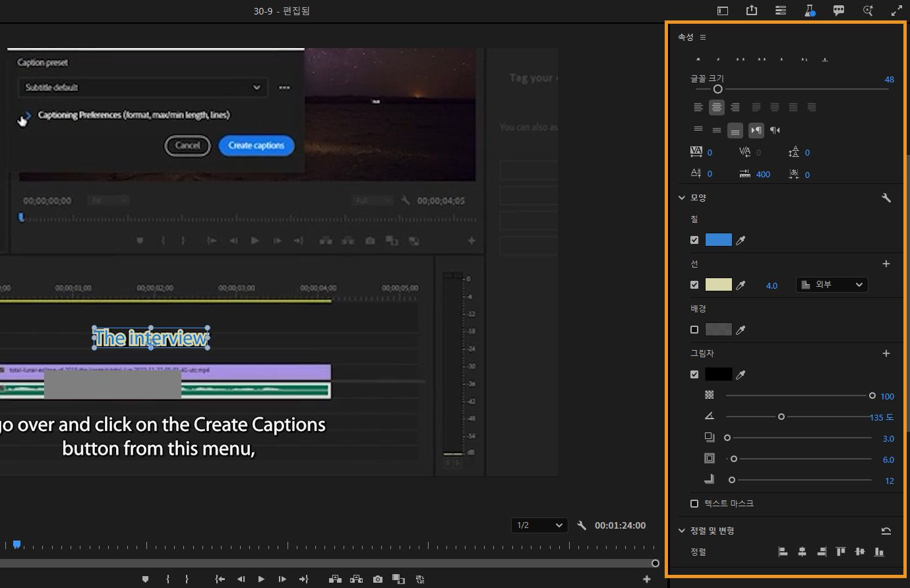This screenshot has height=588, width=910.
Task: Open the 1/2 playback resolution dropdown
Action: point(539,525)
